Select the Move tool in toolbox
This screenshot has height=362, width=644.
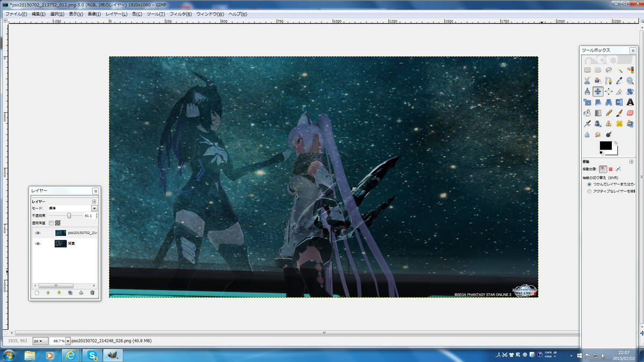[x=598, y=92]
